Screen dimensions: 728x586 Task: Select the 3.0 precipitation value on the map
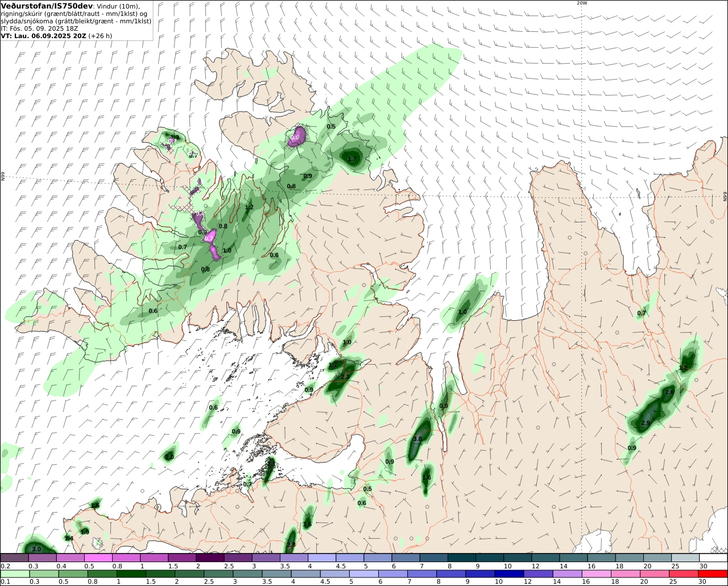[x=36, y=549]
